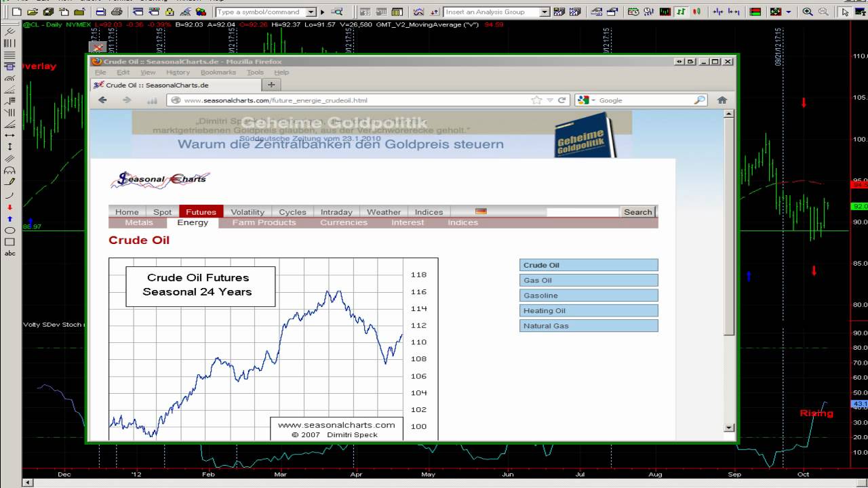Open the Metals sub-navigation link
The width and height of the screenshot is (868, 488).
click(139, 222)
